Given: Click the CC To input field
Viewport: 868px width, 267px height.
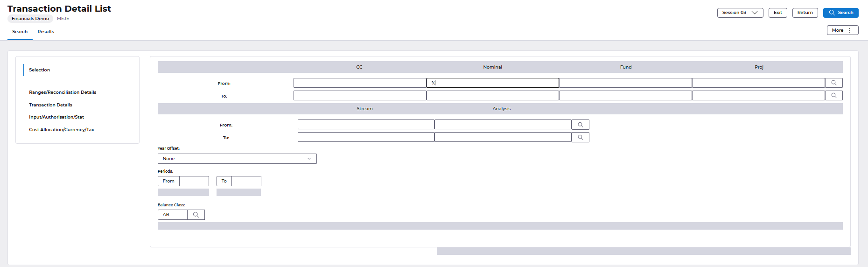Looking at the screenshot, I should click(360, 96).
